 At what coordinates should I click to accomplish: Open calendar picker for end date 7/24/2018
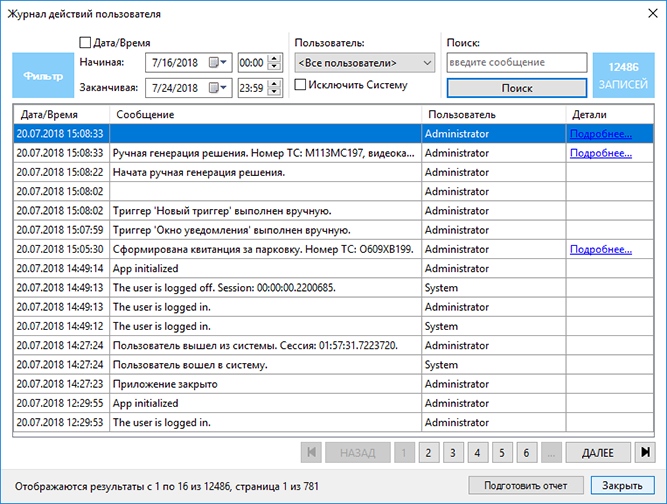point(217,88)
